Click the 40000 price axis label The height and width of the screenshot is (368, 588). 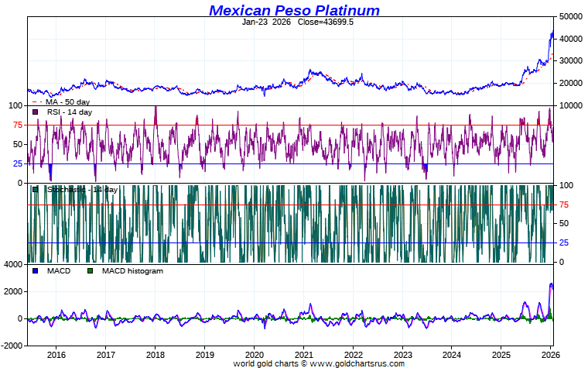click(570, 39)
